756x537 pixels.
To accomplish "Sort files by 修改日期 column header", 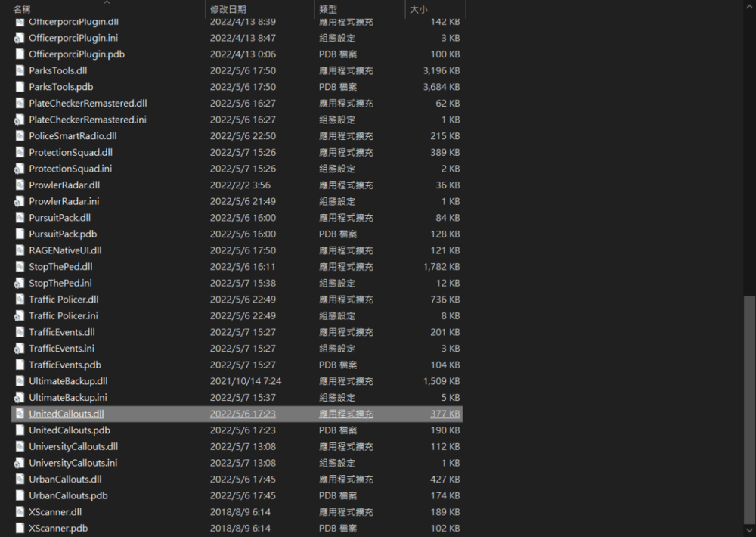I will (228, 10).
